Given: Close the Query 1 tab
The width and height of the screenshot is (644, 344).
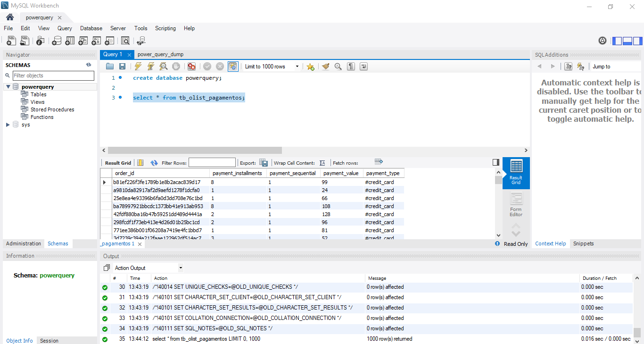Looking at the screenshot, I should coord(129,55).
